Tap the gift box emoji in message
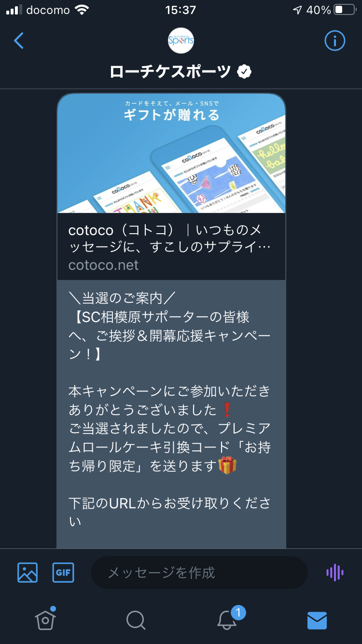 (x=227, y=465)
